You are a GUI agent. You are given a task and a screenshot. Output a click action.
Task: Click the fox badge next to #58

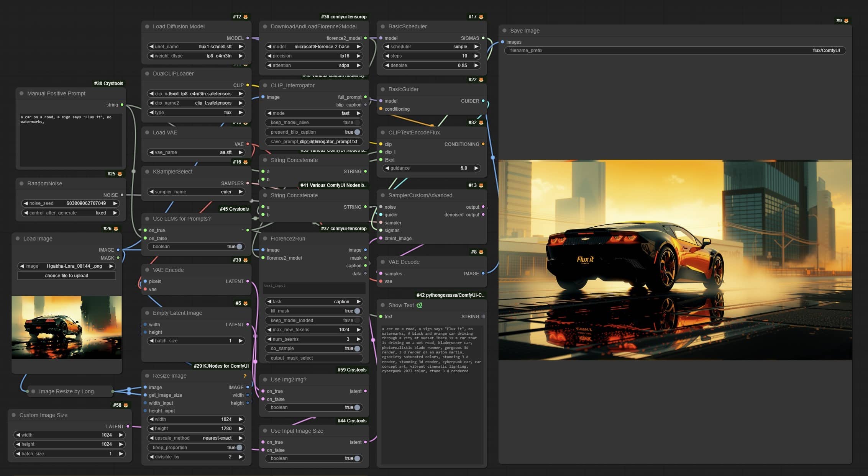pos(126,405)
